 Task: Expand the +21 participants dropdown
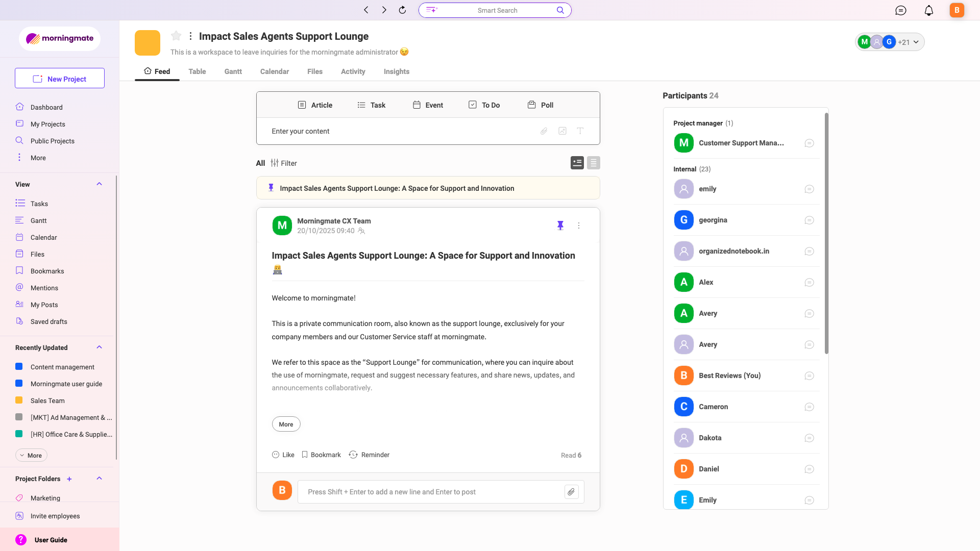point(909,42)
